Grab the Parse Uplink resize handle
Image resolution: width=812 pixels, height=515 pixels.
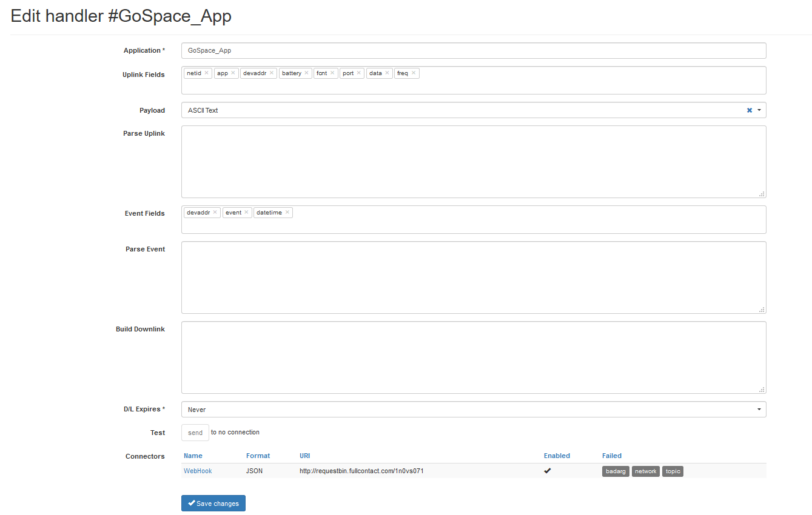click(762, 194)
